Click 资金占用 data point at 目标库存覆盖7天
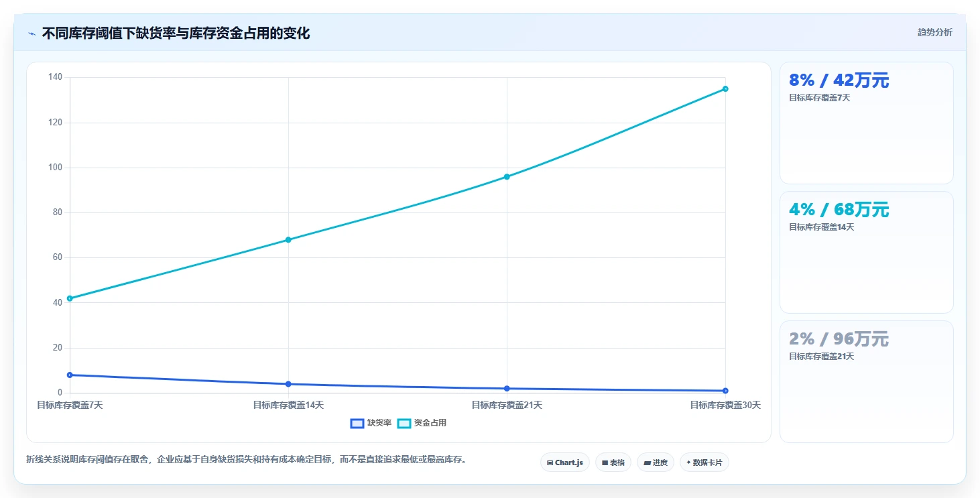The width and height of the screenshot is (980, 498). point(70,298)
